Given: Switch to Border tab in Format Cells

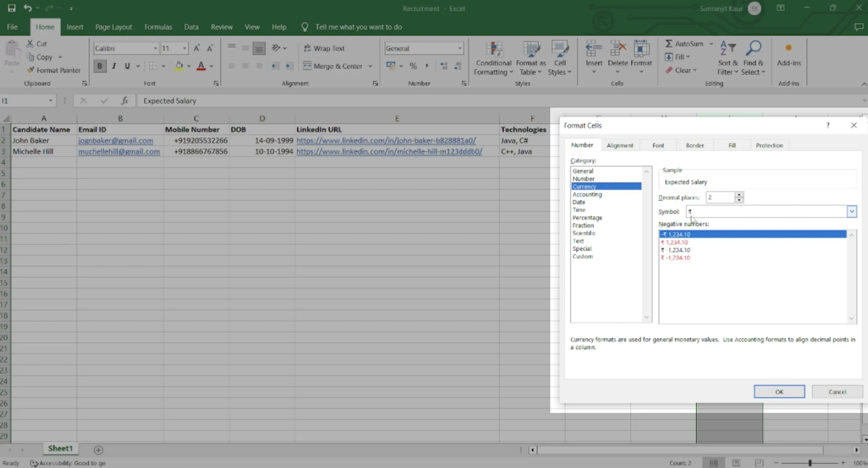Looking at the screenshot, I should (695, 145).
